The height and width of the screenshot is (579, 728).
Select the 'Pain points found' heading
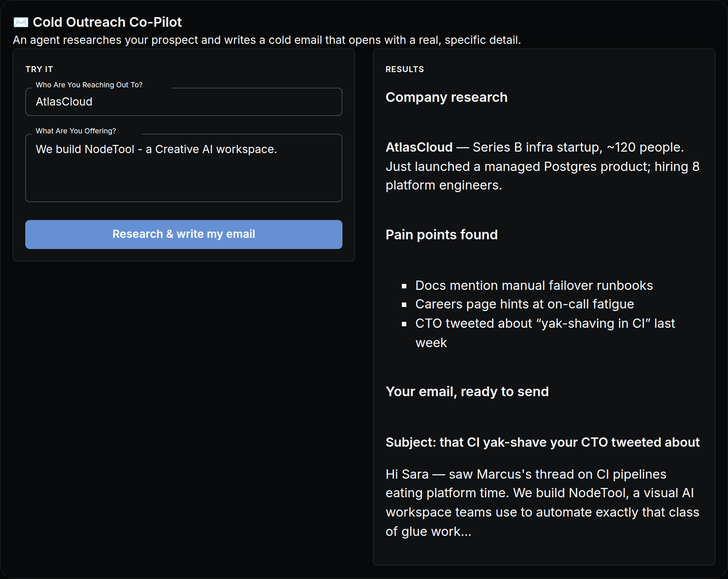pos(441,235)
